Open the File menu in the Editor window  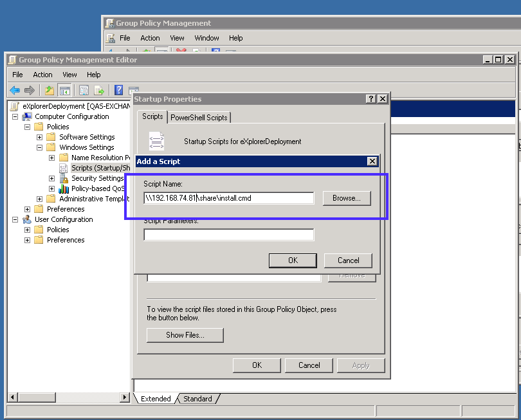(17, 75)
